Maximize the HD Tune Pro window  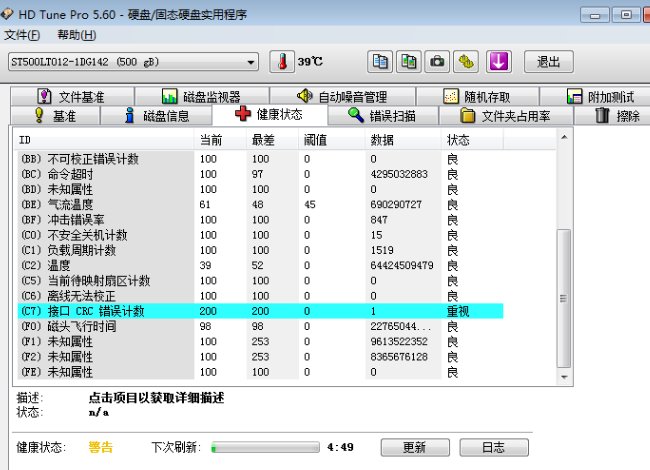(626, 15)
